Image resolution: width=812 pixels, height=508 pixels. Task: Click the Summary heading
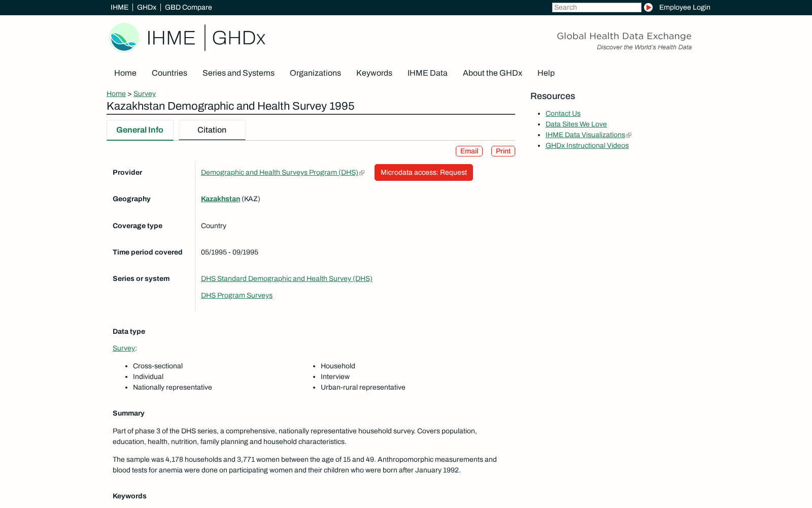(128, 413)
